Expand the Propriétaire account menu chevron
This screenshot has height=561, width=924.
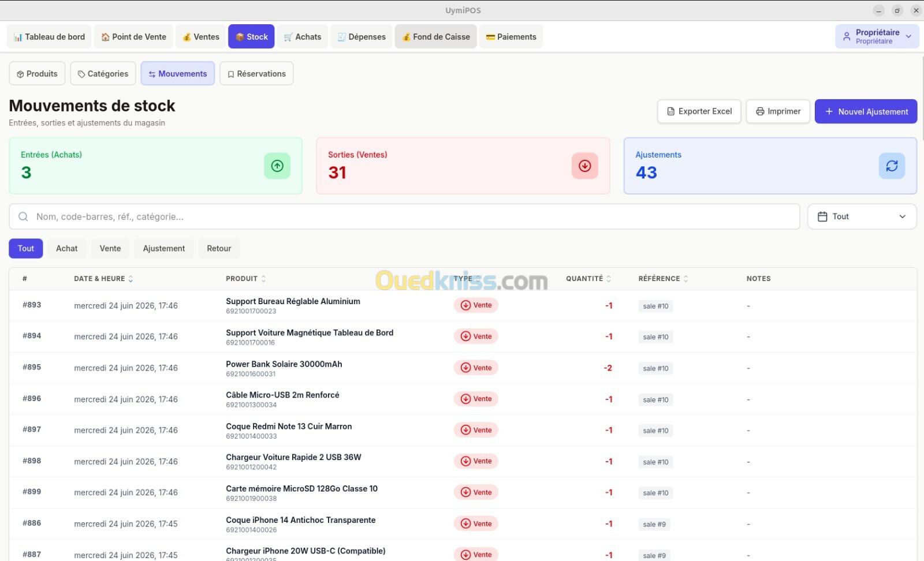point(908,36)
